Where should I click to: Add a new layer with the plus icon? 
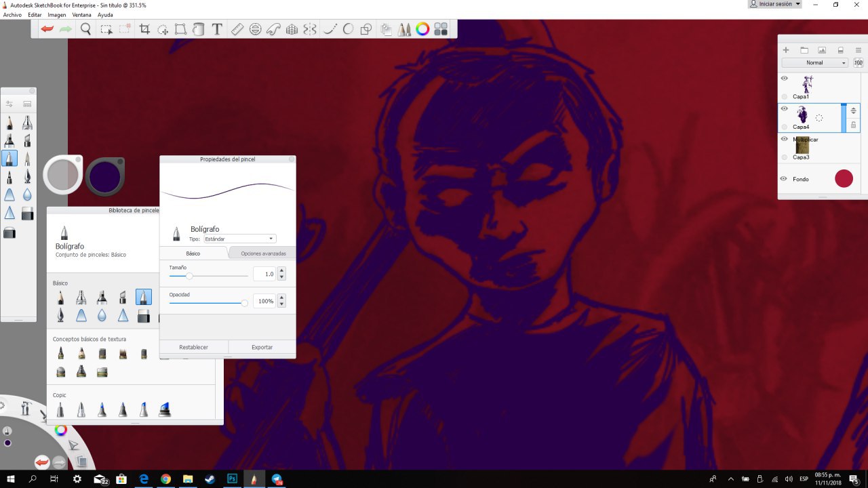coord(786,50)
